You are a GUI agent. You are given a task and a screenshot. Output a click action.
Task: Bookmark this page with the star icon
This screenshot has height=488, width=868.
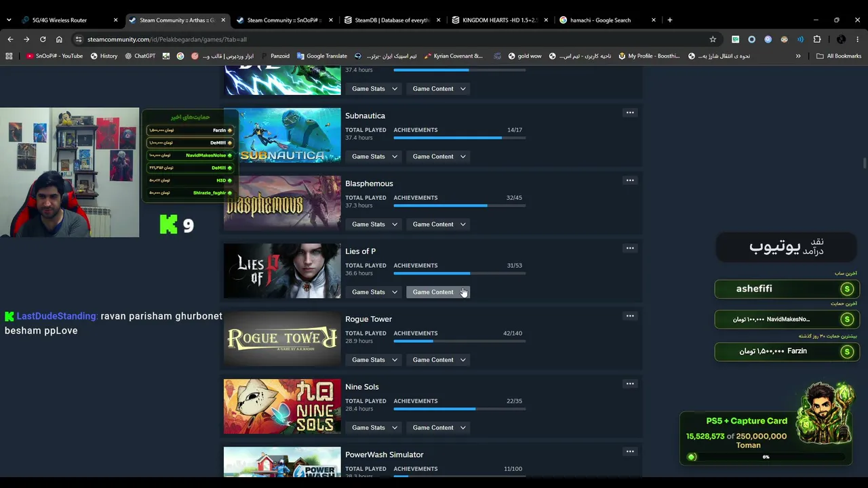(x=713, y=39)
